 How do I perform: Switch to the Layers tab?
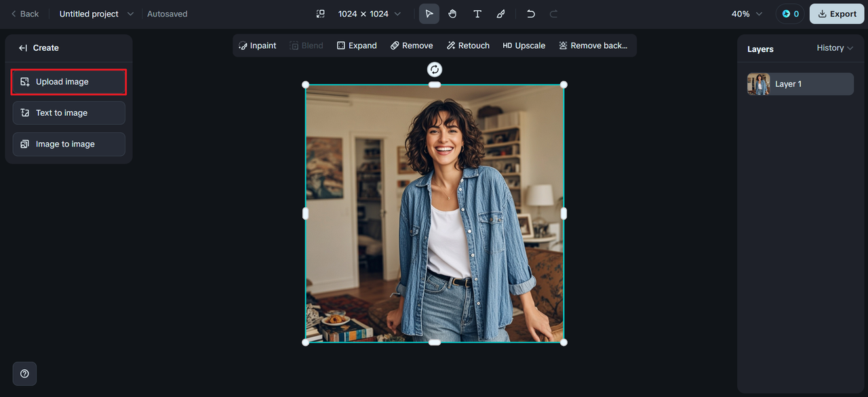coord(760,49)
